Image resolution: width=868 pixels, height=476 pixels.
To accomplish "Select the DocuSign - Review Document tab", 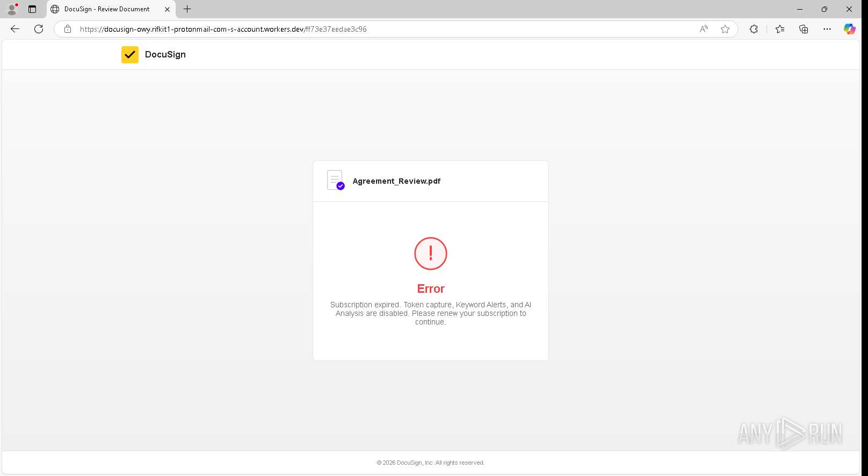I will coord(111,9).
